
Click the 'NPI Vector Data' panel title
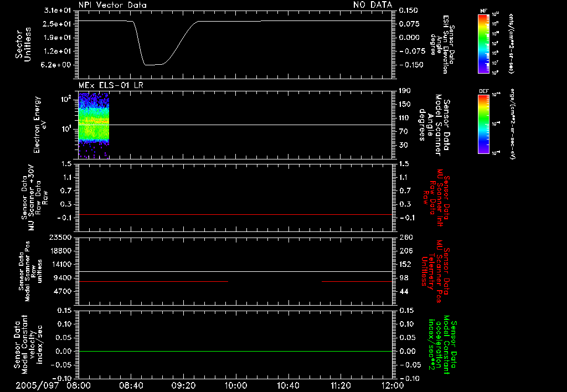pos(112,5)
